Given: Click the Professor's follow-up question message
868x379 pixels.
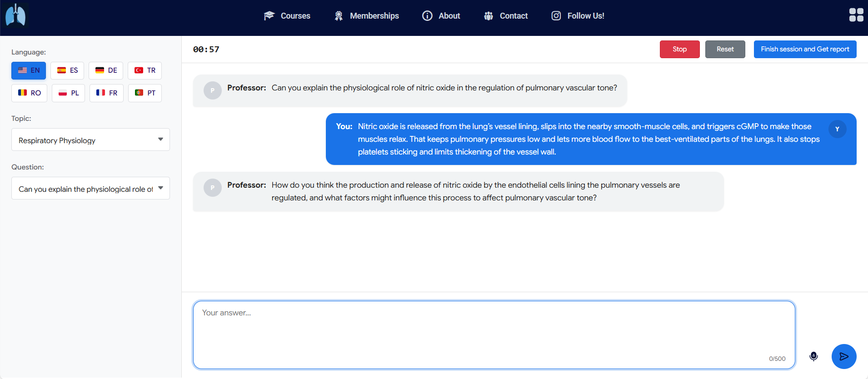Looking at the screenshot, I should pos(458,191).
